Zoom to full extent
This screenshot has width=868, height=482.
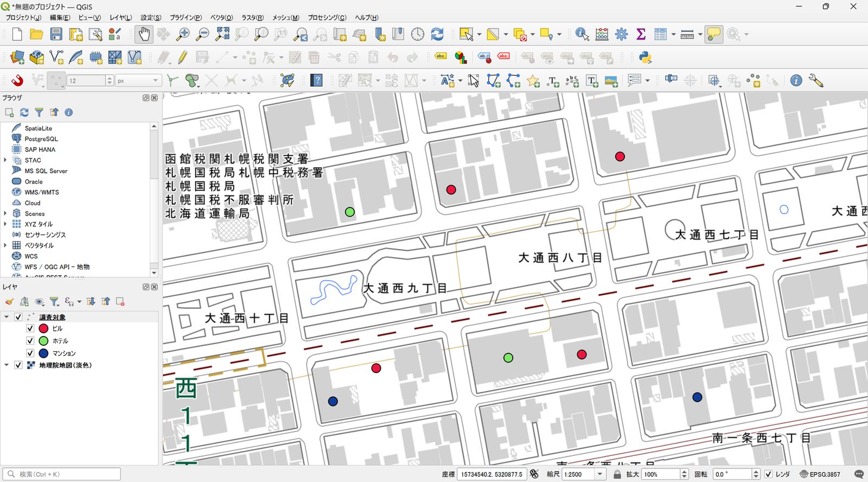[x=222, y=35]
